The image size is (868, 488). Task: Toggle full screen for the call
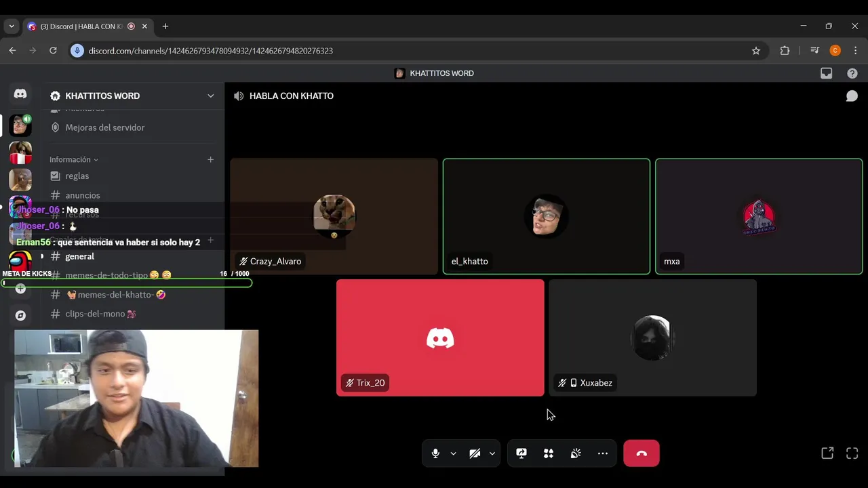pyautogui.click(x=852, y=453)
